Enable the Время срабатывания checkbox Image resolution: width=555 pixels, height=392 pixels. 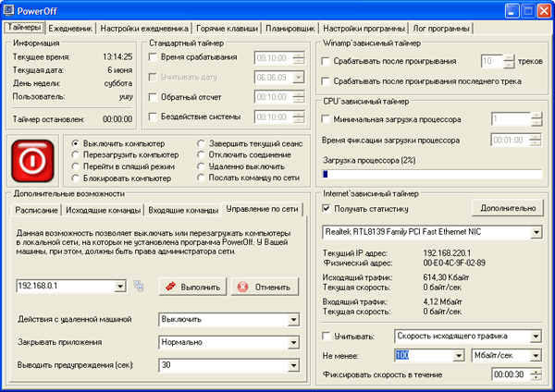pyautogui.click(x=153, y=57)
